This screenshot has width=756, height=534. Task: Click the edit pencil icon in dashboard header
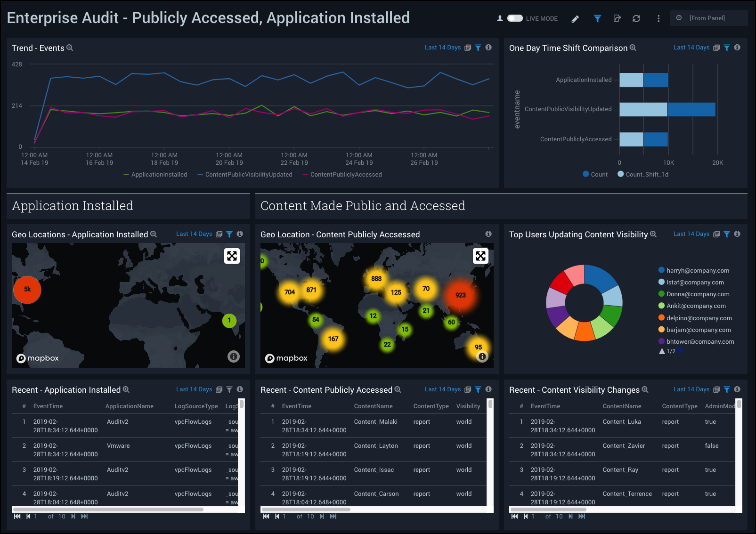tap(575, 19)
